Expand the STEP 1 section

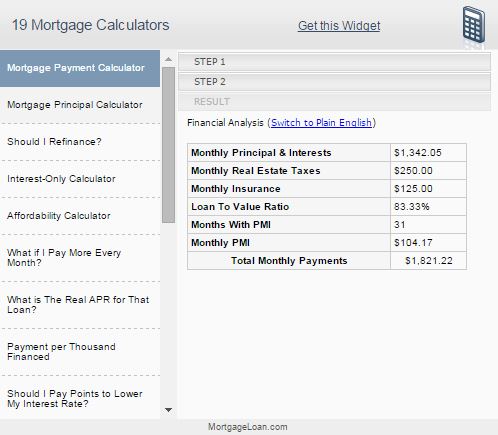335,62
